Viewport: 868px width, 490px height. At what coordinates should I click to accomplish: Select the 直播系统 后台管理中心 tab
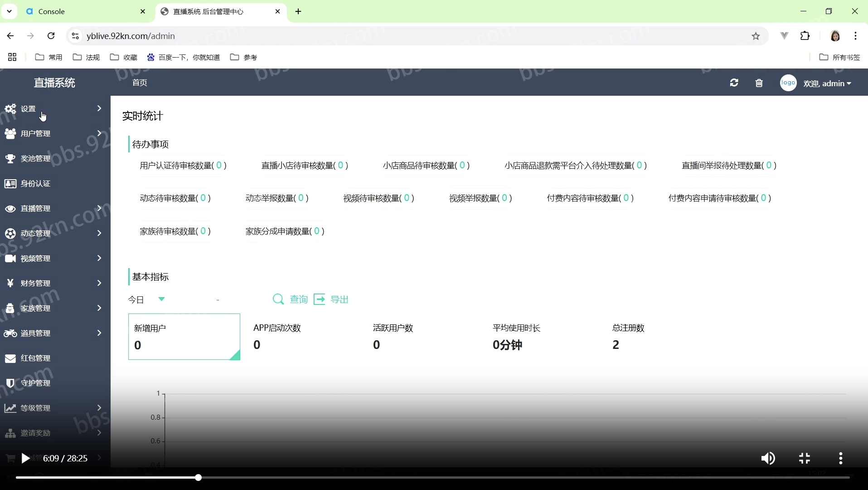pyautogui.click(x=221, y=11)
